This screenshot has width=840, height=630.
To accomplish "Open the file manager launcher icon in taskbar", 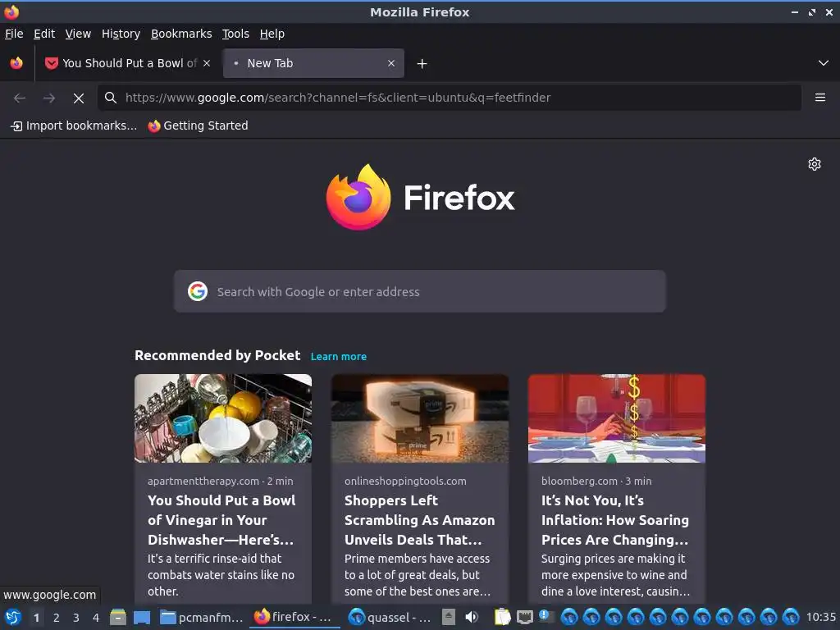I will point(118,618).
